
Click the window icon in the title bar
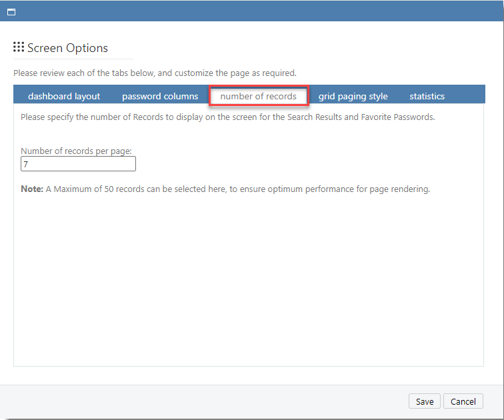pos(11,12)
